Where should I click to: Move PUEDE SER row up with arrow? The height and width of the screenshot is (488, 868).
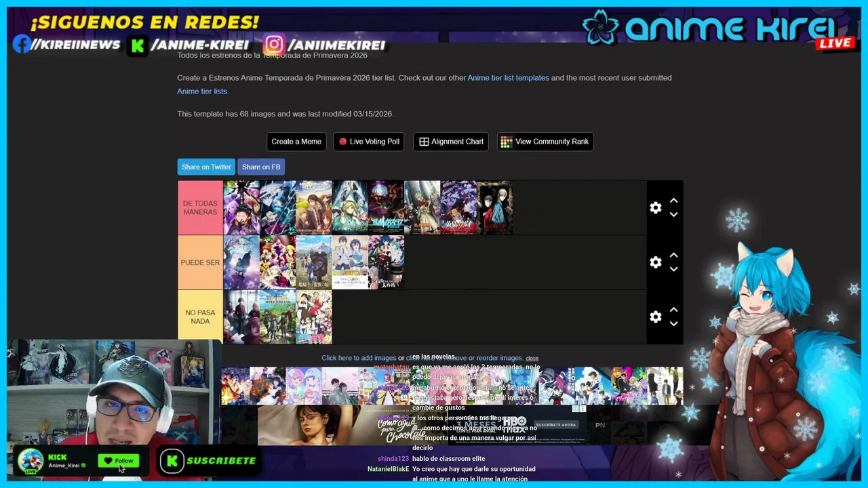point(673,256)
